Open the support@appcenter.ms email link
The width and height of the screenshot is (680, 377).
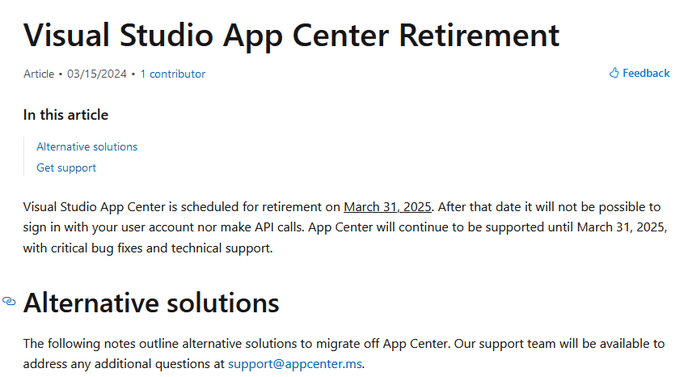coord(295,364)
